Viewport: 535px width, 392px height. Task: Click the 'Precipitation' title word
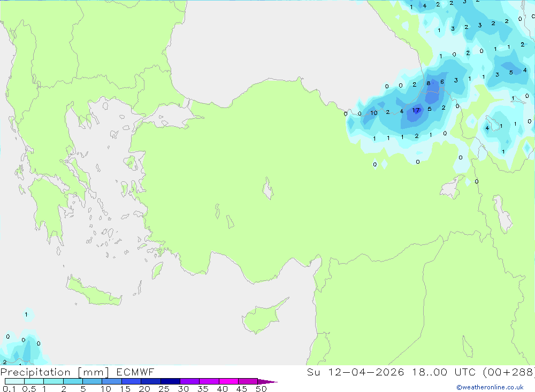(35, 372)
